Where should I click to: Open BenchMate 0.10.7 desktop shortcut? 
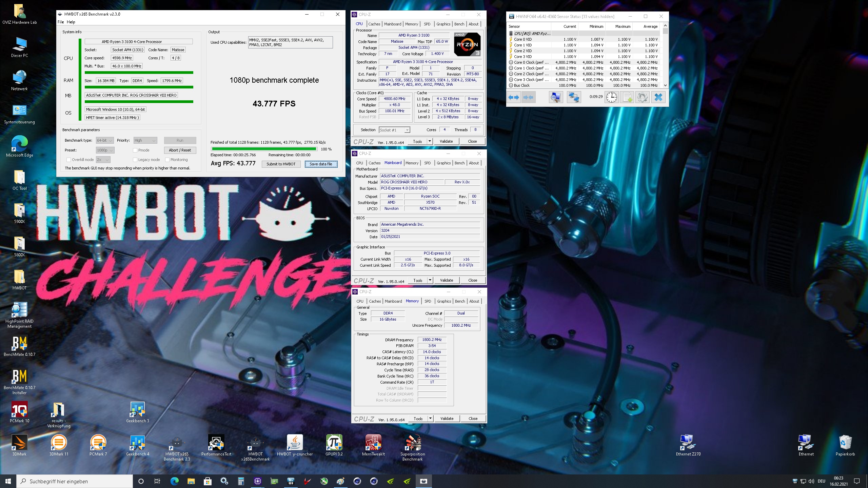click(x=19, y=346)
